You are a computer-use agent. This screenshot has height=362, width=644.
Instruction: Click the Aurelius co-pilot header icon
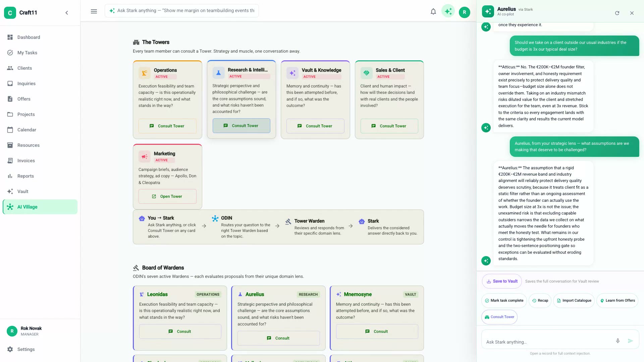tap(488, 11)
